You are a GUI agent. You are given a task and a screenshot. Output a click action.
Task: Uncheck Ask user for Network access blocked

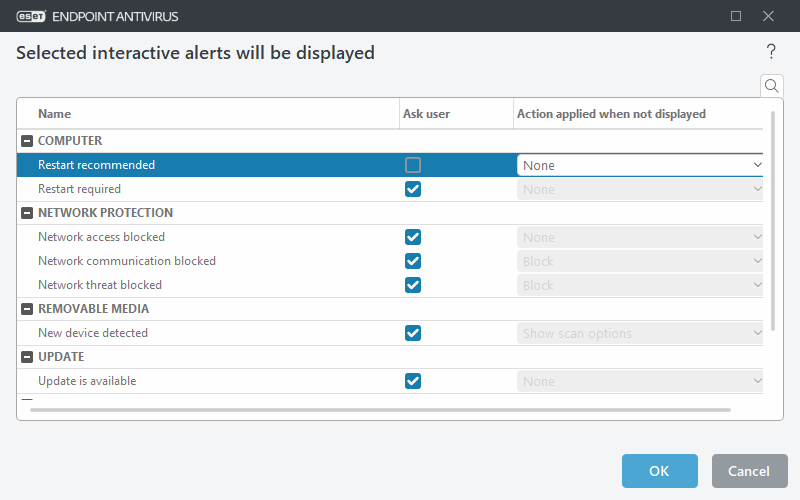[413, 237]
